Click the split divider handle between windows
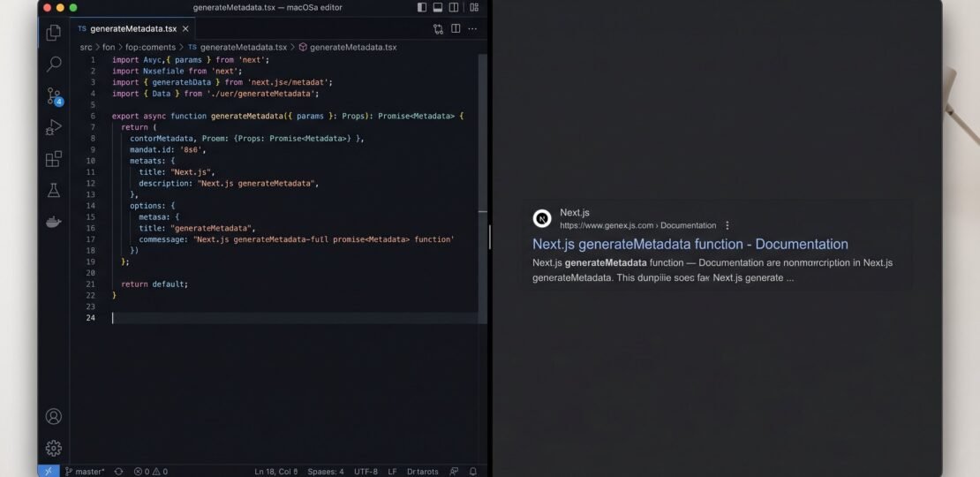This screenshot has height=477, width=980. click(490, 238)
